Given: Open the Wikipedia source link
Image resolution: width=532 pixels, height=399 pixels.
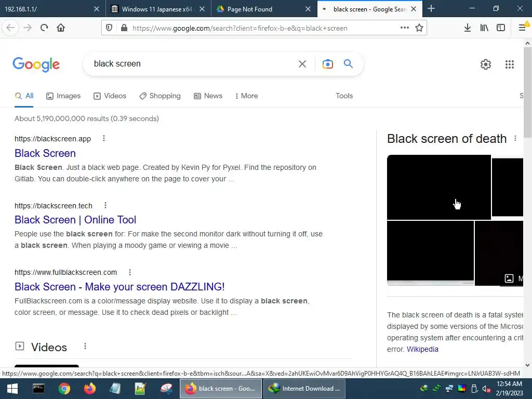Looking at the screenshot, I should [422, 349].
